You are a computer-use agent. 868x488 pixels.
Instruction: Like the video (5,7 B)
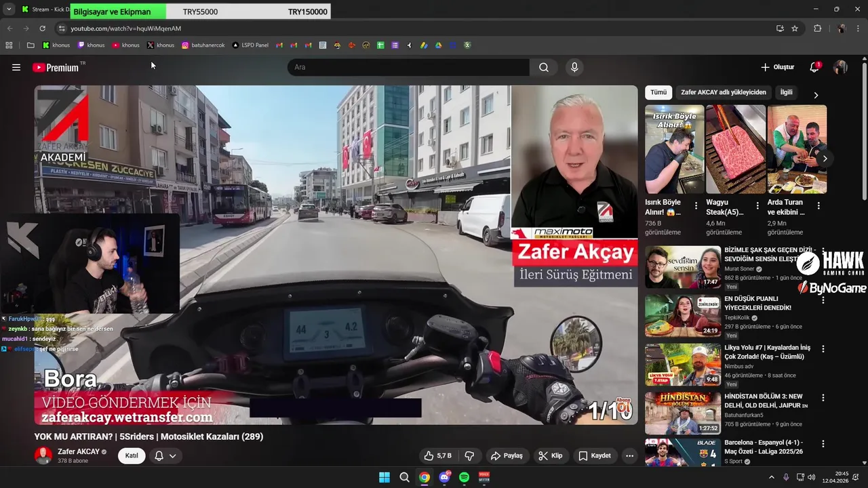[x=437, y=455]
